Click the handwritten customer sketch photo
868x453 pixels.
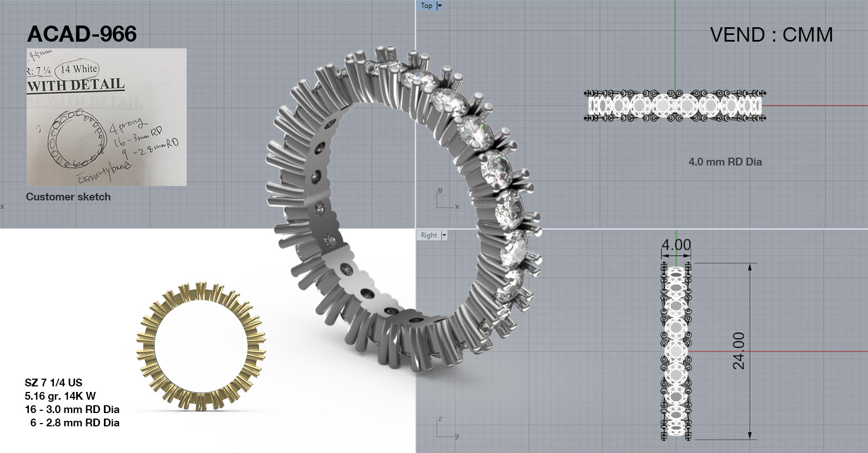pyautogui.click(x=107, y=117)
